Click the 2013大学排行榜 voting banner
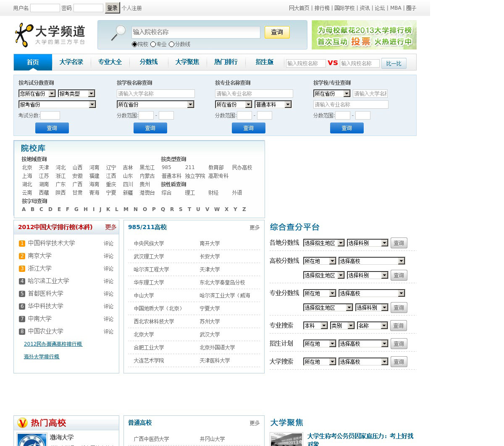Viewport: 504px width, 446px height. coord(364,35)
